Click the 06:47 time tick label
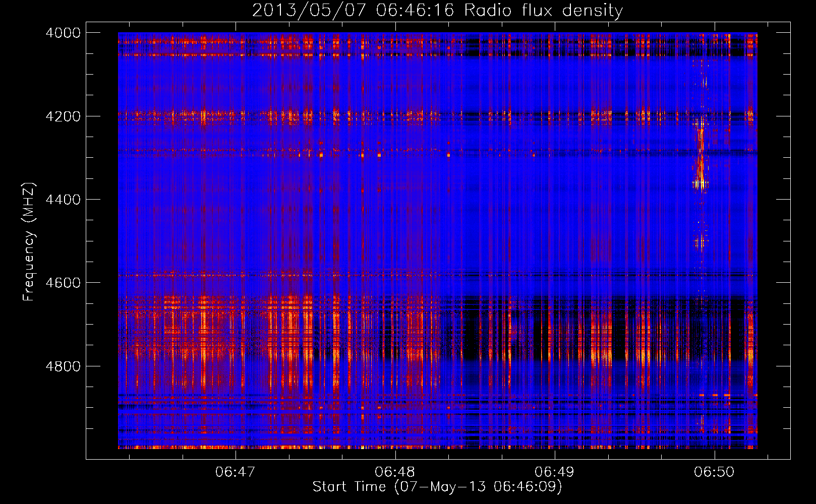Screen dimensions: 816x504 click(x=236, y=472)
